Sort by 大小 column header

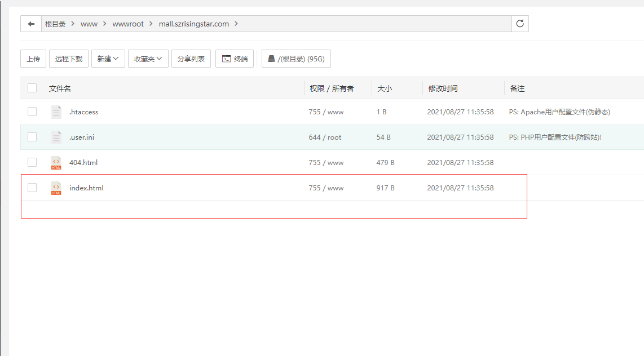pyautogui.click(x=385, y=88)
